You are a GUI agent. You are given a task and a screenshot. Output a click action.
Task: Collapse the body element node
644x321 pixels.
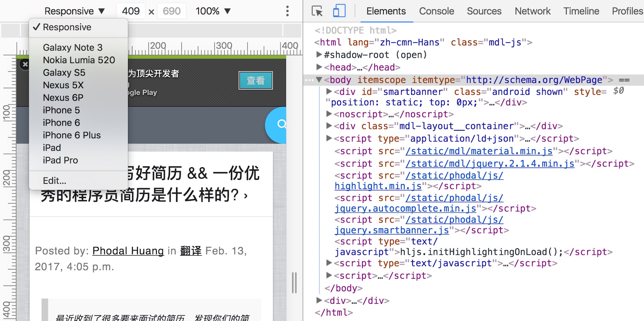[319, 80]
